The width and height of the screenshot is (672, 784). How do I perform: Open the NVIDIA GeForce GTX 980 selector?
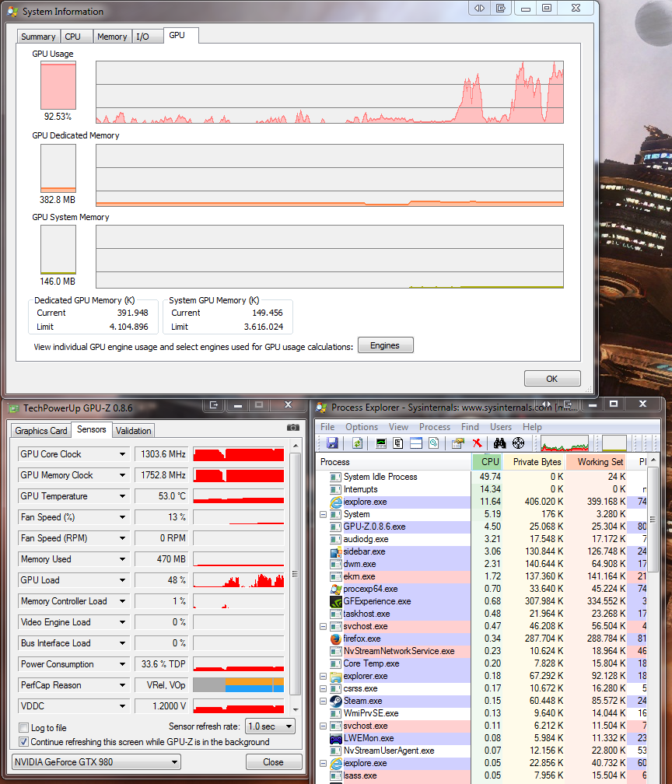96,762
